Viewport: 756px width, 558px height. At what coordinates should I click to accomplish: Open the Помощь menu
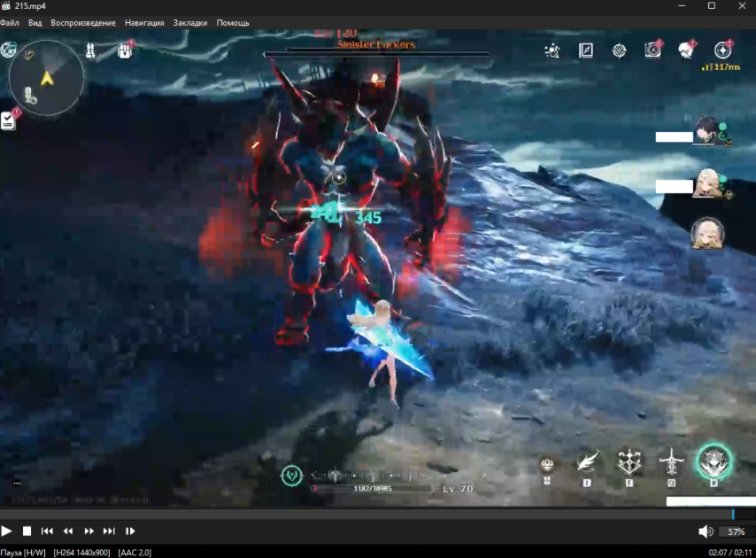click(x=233, y=23)
